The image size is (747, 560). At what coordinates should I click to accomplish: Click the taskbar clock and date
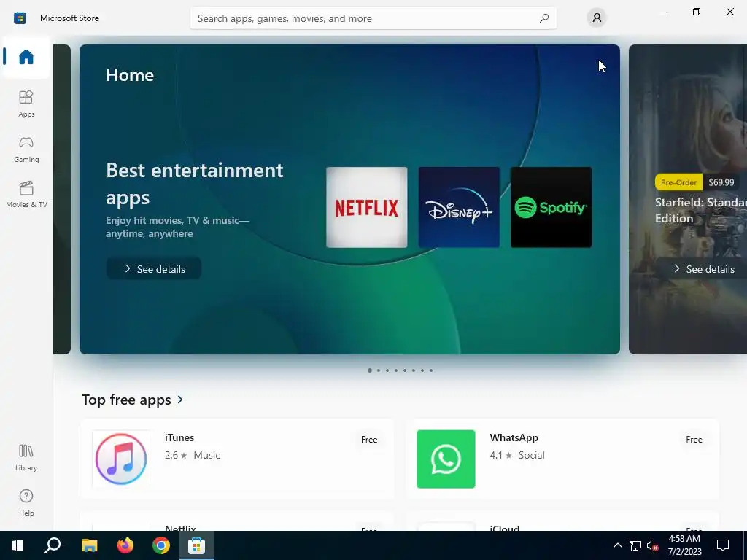(x=684, y=545)
